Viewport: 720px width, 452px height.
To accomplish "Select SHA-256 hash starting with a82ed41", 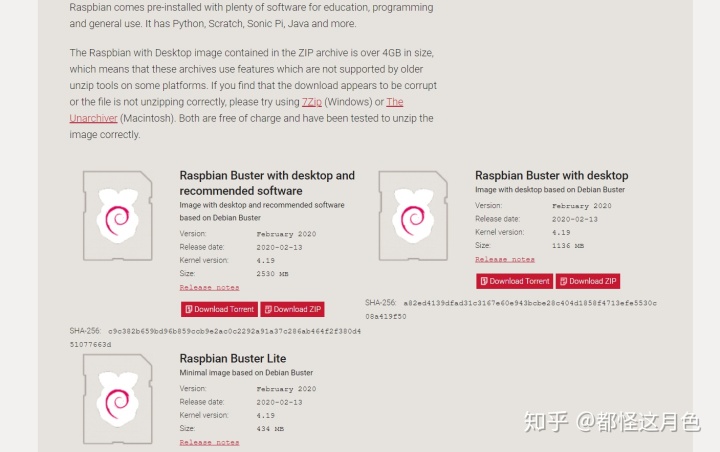I will pyautogui.click(x=530, y=303).
